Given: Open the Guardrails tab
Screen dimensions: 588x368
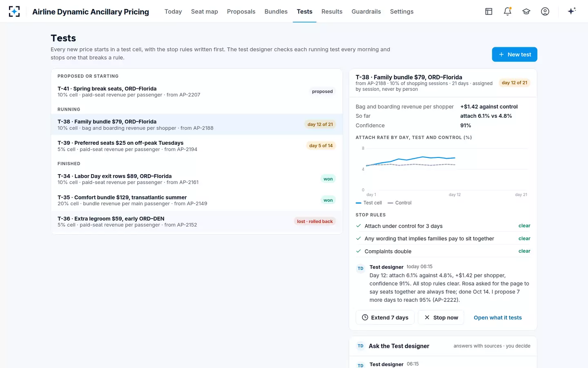Looking at the screenshot, I should (x=366, y=11).
